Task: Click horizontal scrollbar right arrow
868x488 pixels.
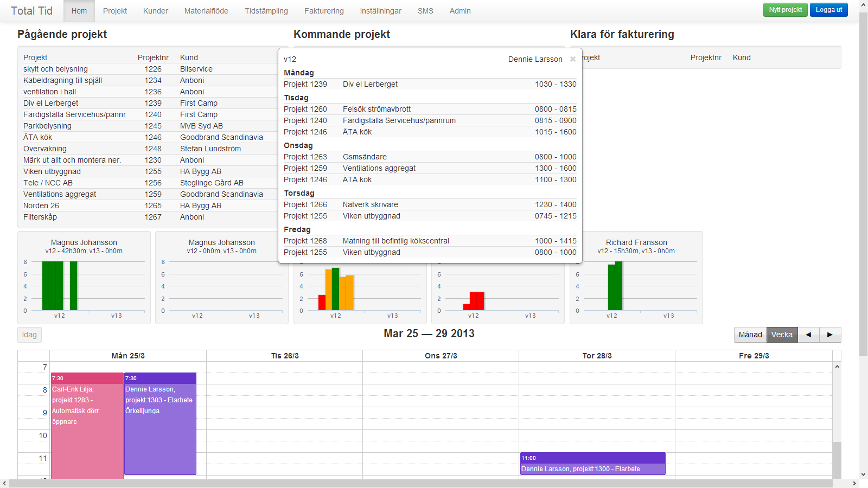Action: 854,483
